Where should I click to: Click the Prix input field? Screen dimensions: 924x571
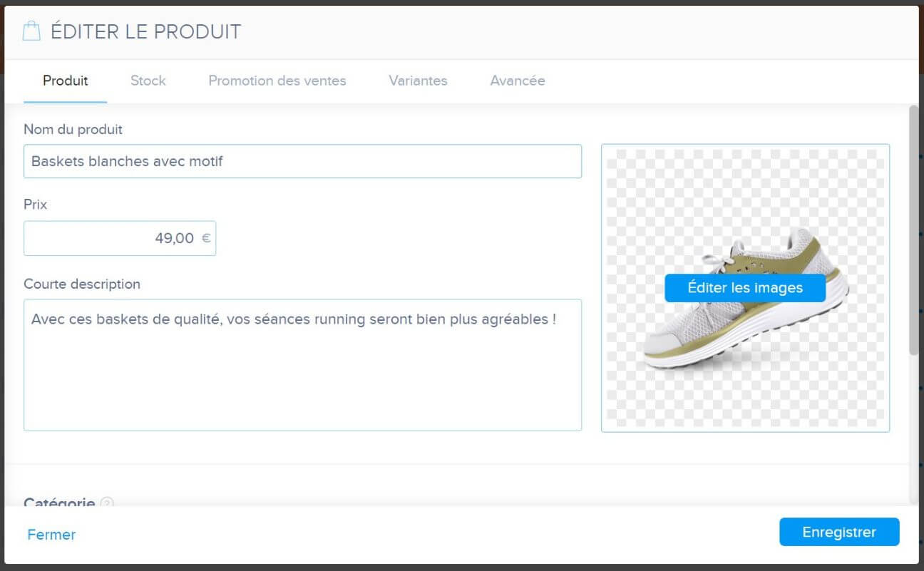pos(120,238)
